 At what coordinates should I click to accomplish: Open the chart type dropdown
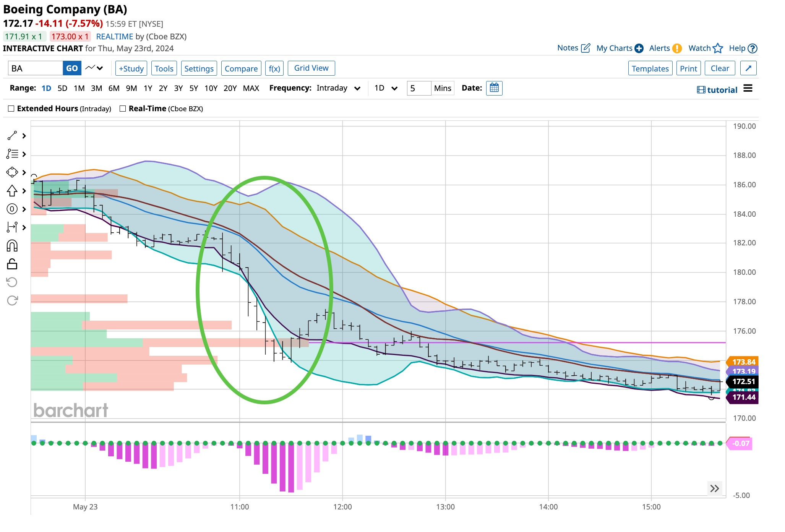(94, 68)
